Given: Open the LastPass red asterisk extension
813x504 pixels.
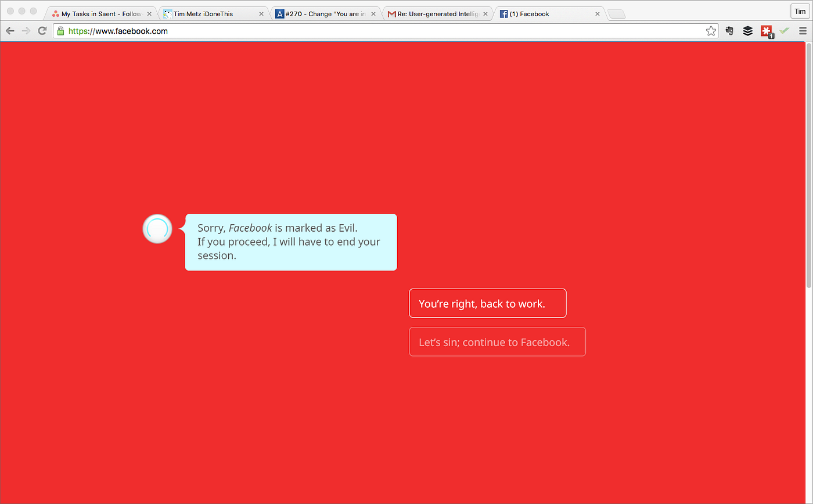Looking at the screenshot, I should pyautogui.click(x=767, y=32).
